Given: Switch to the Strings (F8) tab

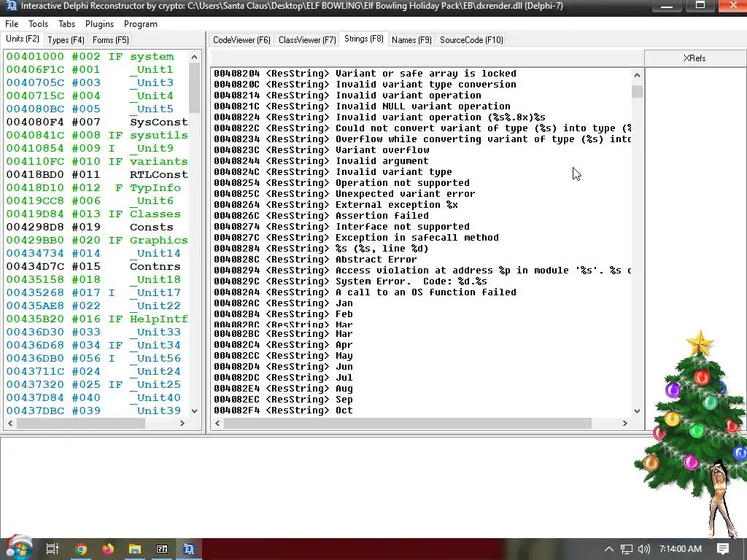Looking at the screenshot, I should (363, 39).
